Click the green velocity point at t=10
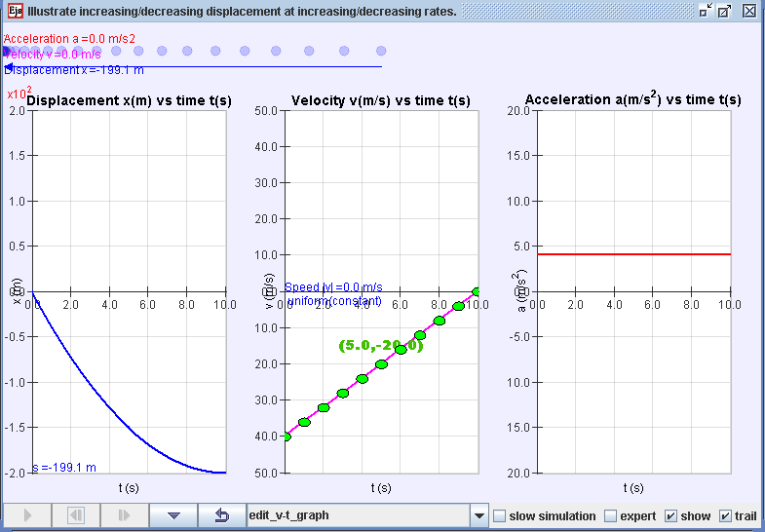The height and width of the screenshot is (532, 765). click(x=477, y=291)
